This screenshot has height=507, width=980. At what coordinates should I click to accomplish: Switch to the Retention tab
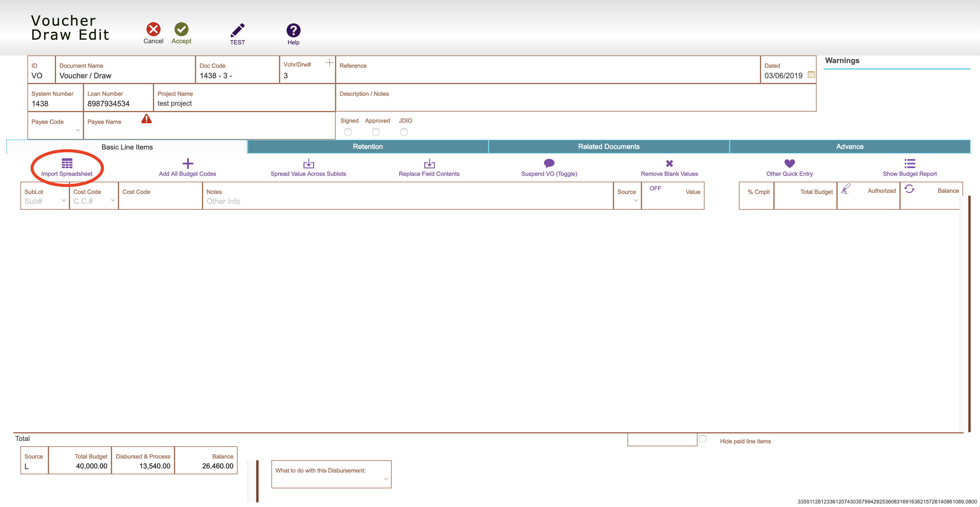tap(367, 147)
